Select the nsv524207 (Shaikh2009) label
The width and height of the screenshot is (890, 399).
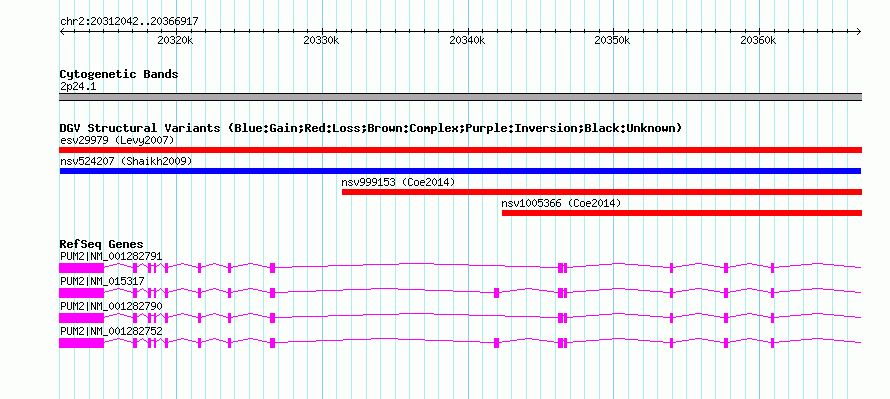pyautogui.click(x=126, y=161)
